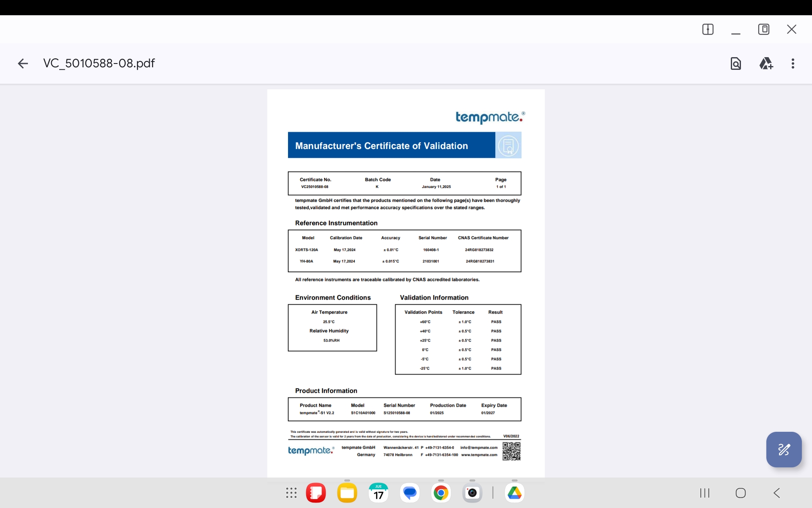The height and width of the screenshot is (508, 812).
Task: Open Google Drive from the taskbar
Action: [515, 493]
